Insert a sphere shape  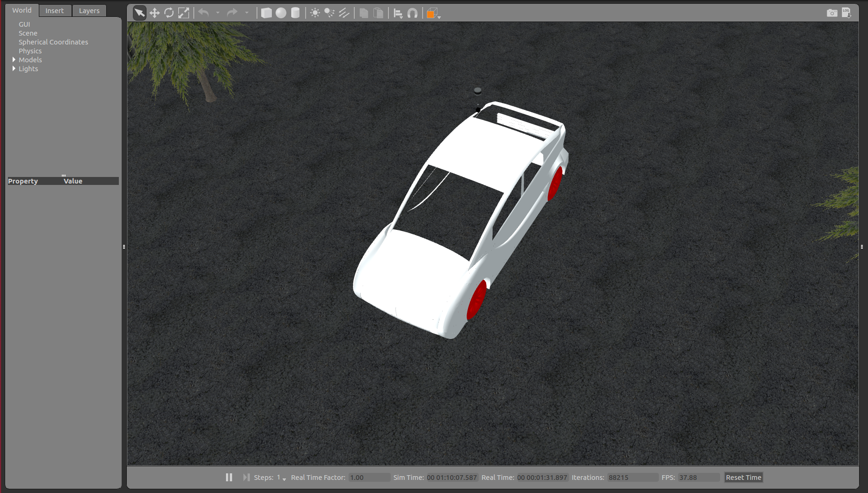[x=281, y=13]
